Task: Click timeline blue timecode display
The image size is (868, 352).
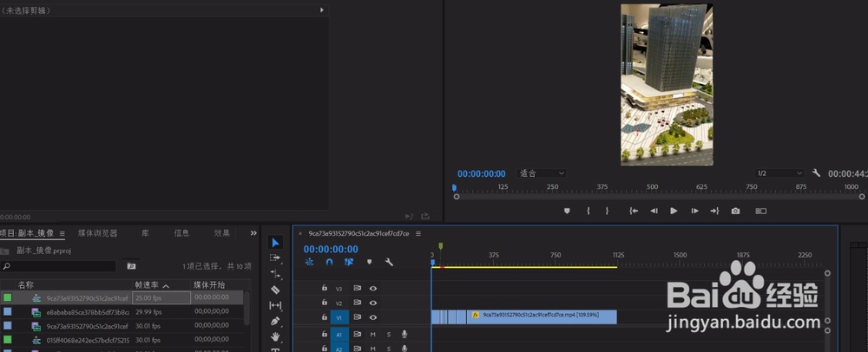Action: click(x=331, y=249)
